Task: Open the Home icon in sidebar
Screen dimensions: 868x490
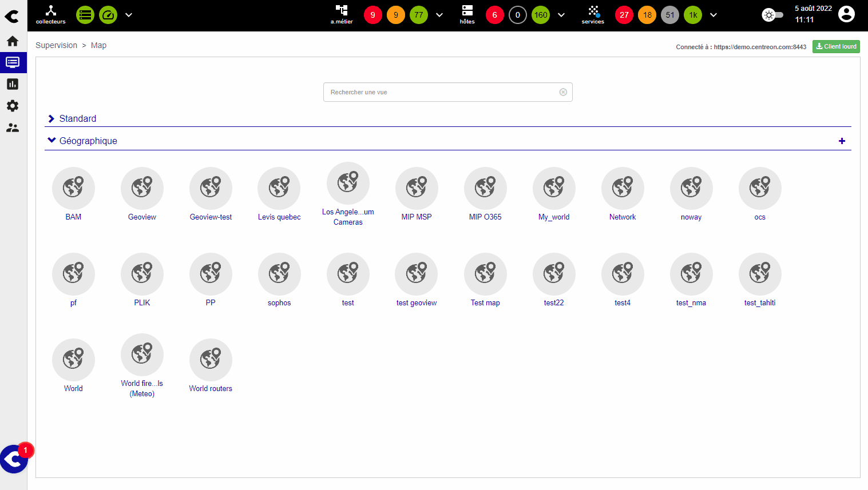Action: click(13, 41)
